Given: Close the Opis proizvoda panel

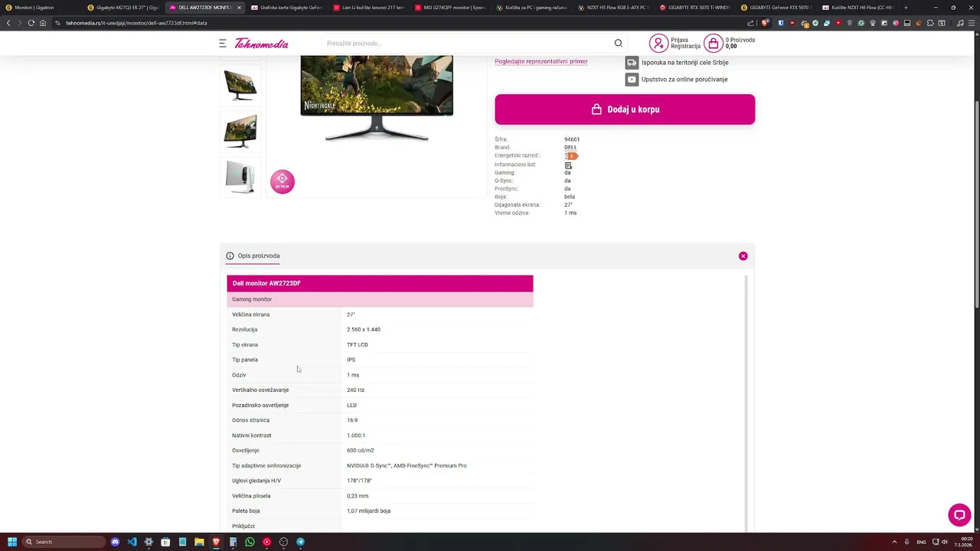Looking at the screenshot, I should (x=743, y=256).
